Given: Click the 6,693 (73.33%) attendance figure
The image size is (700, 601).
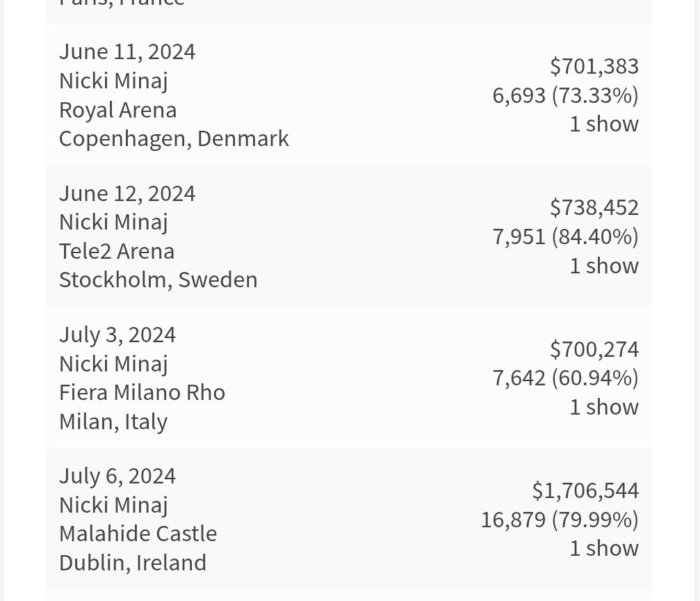Looking at the screenshot, I should pos(565,95).
